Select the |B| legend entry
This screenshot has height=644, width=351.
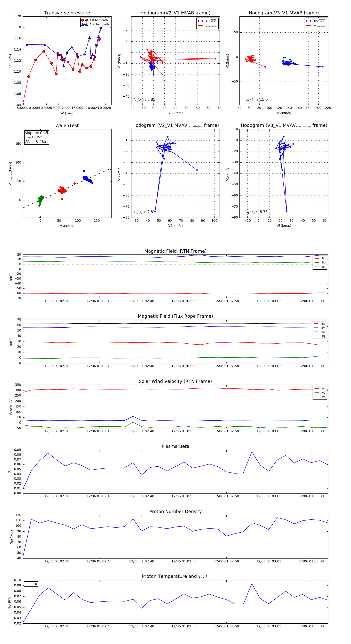tap(320, 336)
